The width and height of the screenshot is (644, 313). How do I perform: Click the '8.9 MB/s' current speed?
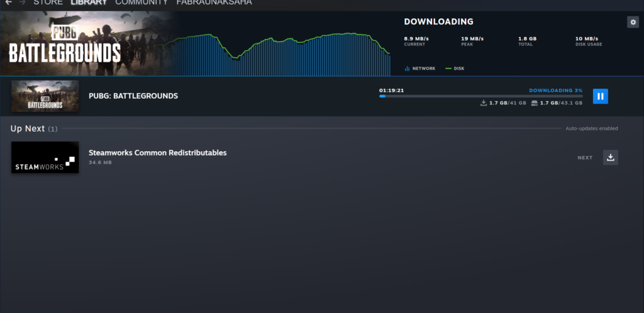click(416, 38)
